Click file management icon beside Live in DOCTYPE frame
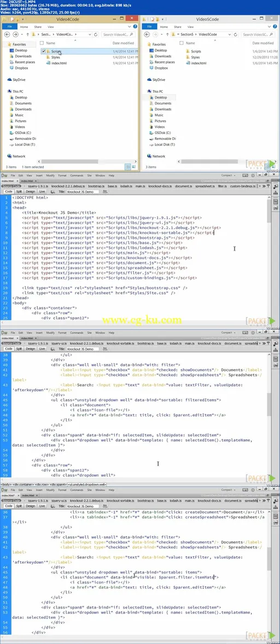Screen dimensions: 280x644 click(52, 191)
